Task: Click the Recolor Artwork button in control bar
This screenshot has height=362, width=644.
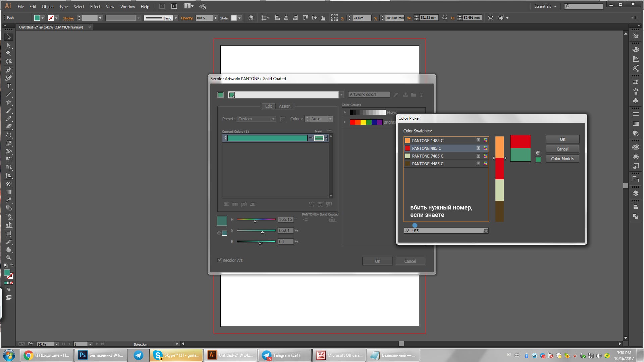Action: click(251, 18)
